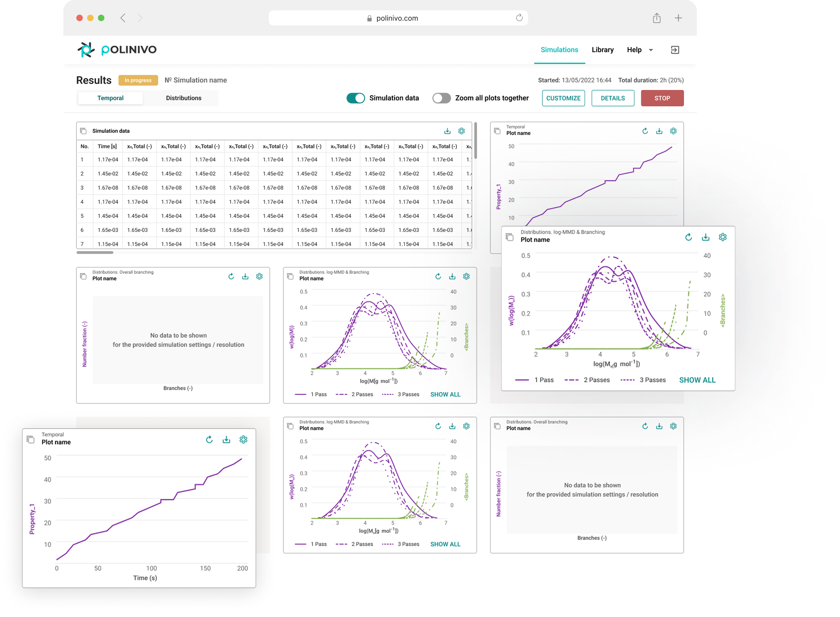Refresh the bottom-row Overall branching plot
This screenshot has height=617, width=840.
(x=645, y=426)
